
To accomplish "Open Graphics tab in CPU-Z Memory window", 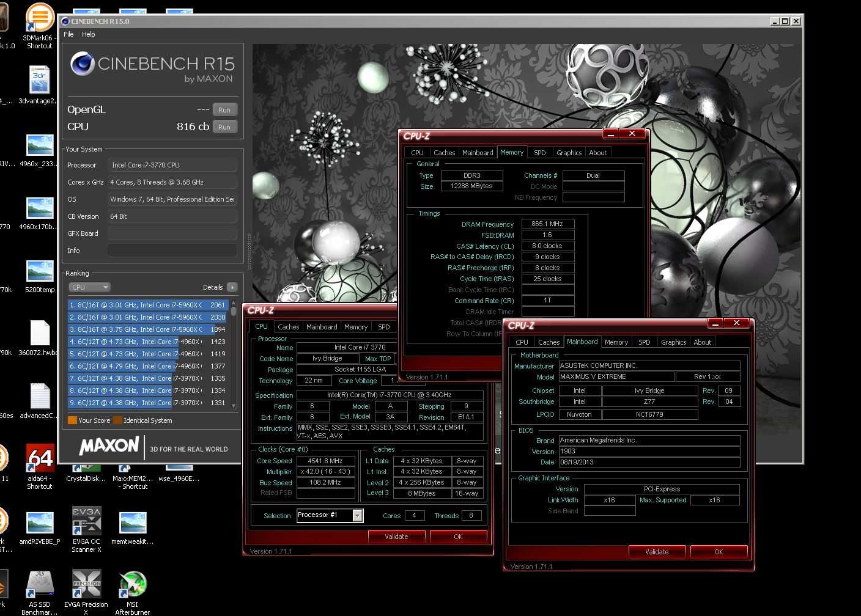I will [569, 153].
